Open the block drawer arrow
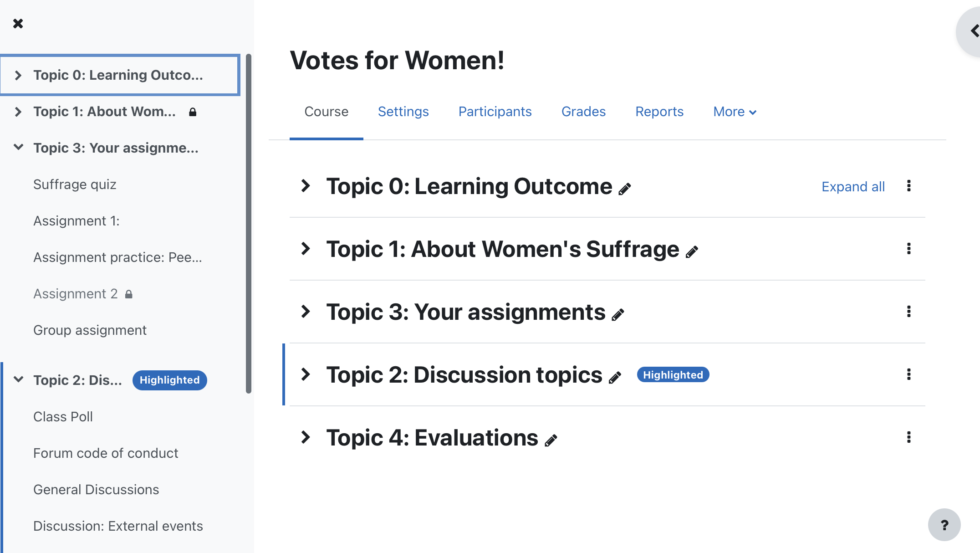Viewport: 980px width, 553px height. [971, 31]
